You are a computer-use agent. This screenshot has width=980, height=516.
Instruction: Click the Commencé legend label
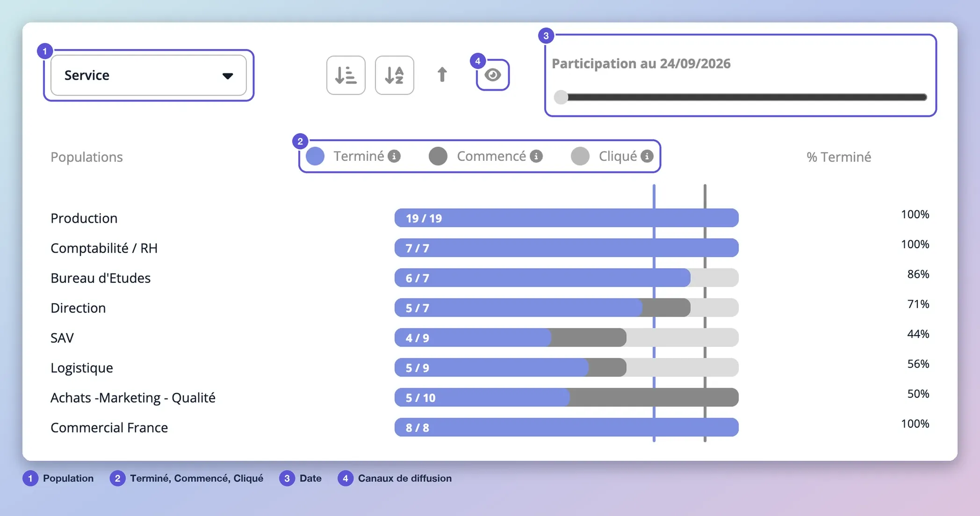(x=491, y=156)
